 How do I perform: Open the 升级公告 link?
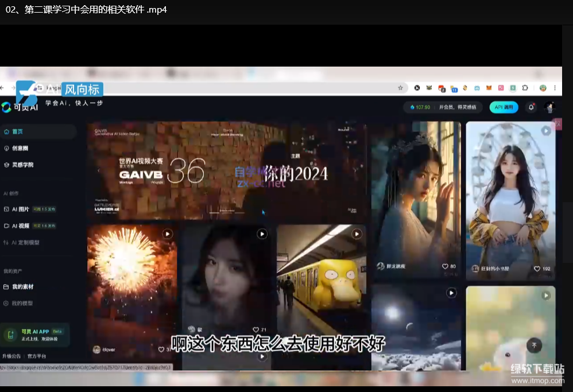(x=11, y=356)
